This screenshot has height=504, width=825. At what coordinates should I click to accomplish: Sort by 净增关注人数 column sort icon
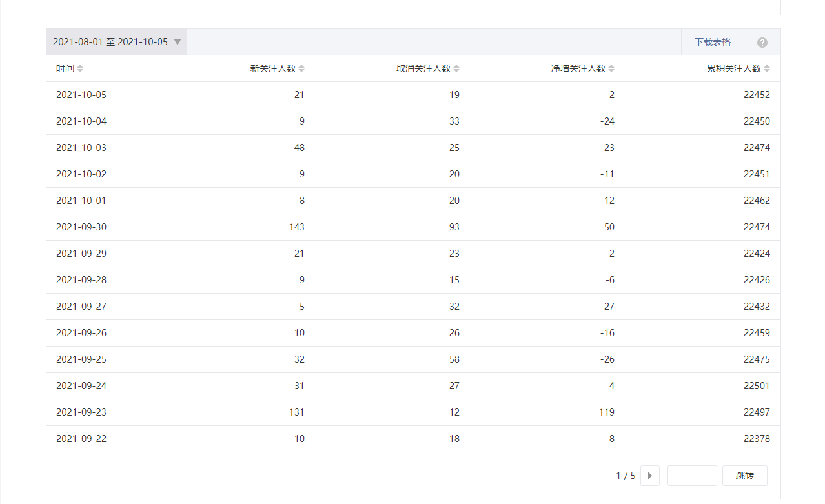click(611, 68)
